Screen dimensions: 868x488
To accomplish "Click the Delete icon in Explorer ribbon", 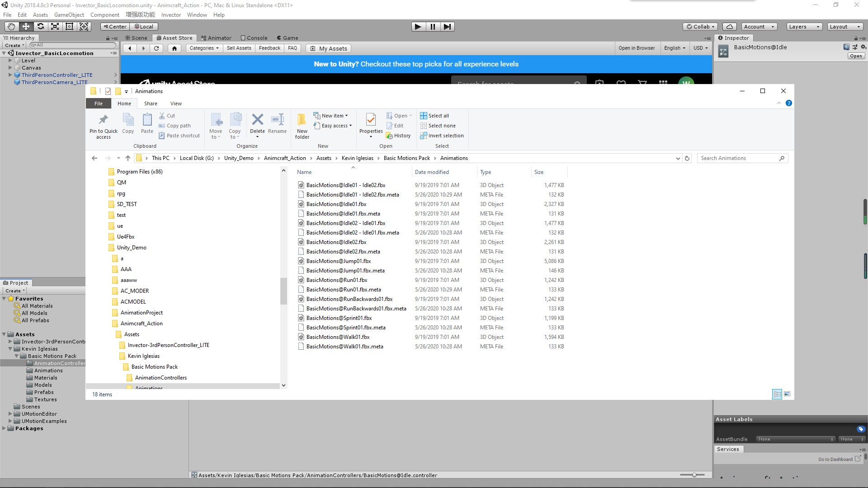I will coord(257,120).
